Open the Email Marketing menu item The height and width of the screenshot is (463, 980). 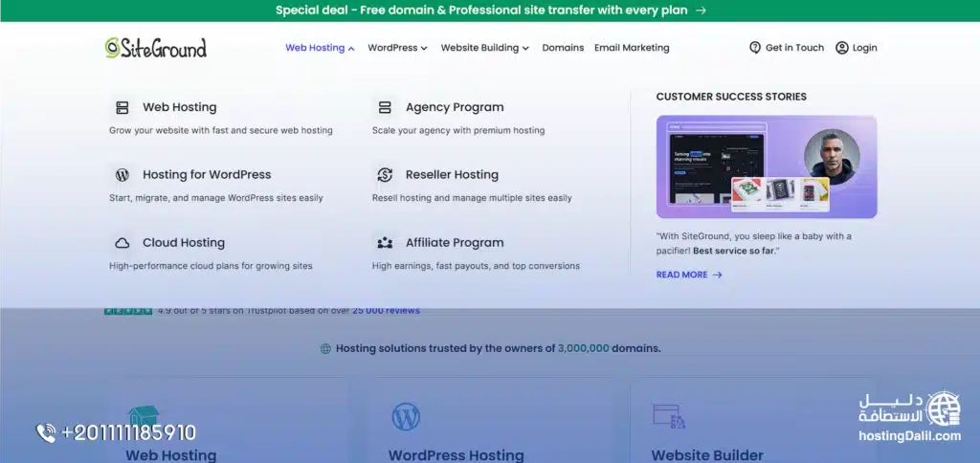pos(632,48)
